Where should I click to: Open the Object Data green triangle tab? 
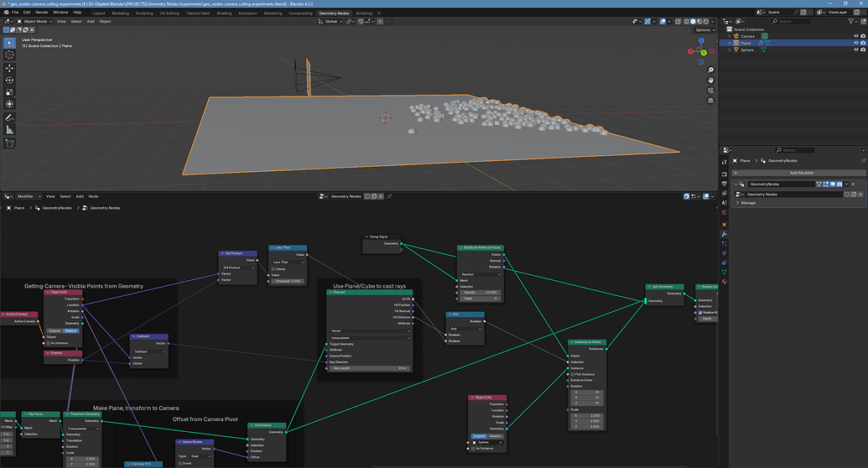tap(724, 272)
